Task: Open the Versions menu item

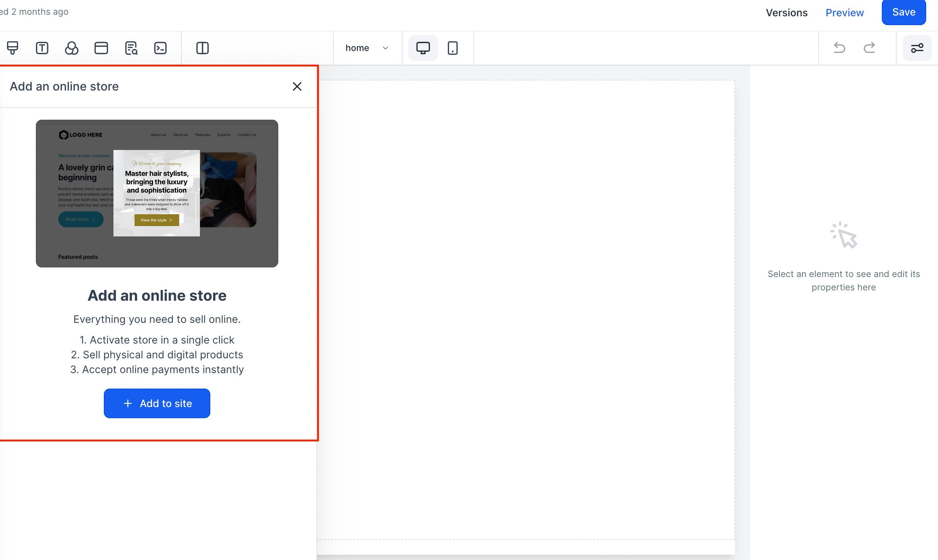Action: pos(786,13)
